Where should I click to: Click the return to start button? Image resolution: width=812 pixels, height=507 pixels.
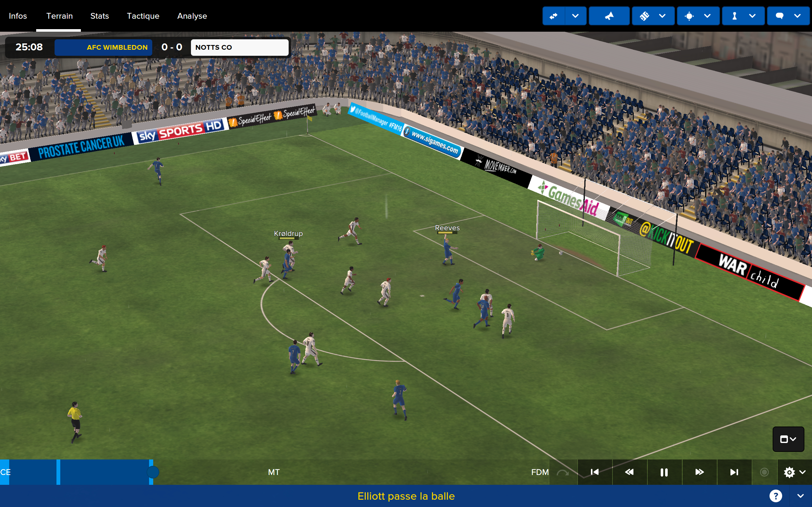click(x=595, y=472)
